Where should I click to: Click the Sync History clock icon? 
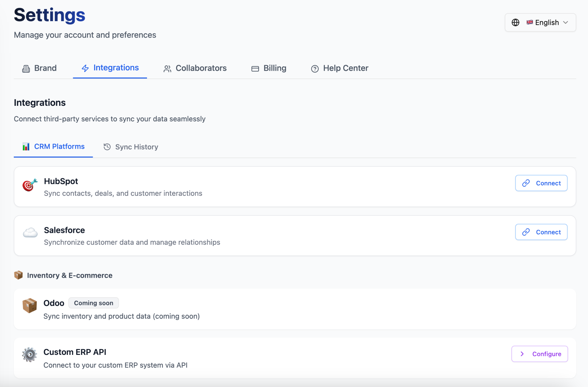pyautogui.click(x=107, y=147)
